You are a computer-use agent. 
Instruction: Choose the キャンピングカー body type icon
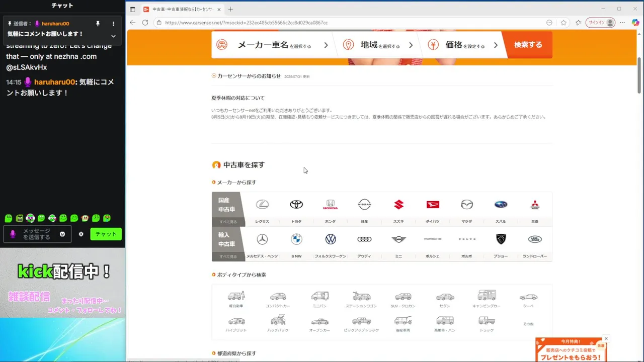click(x=487, y=295)
